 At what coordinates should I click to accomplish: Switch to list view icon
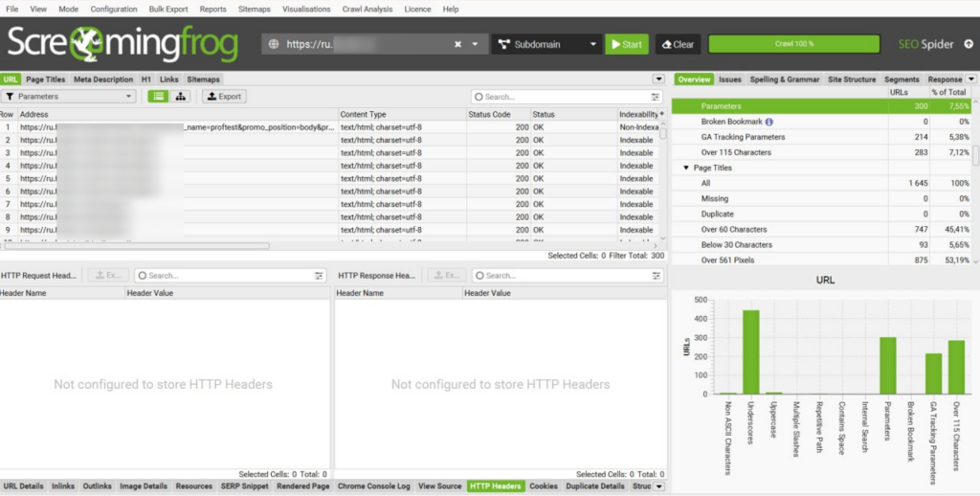point(158,97)
